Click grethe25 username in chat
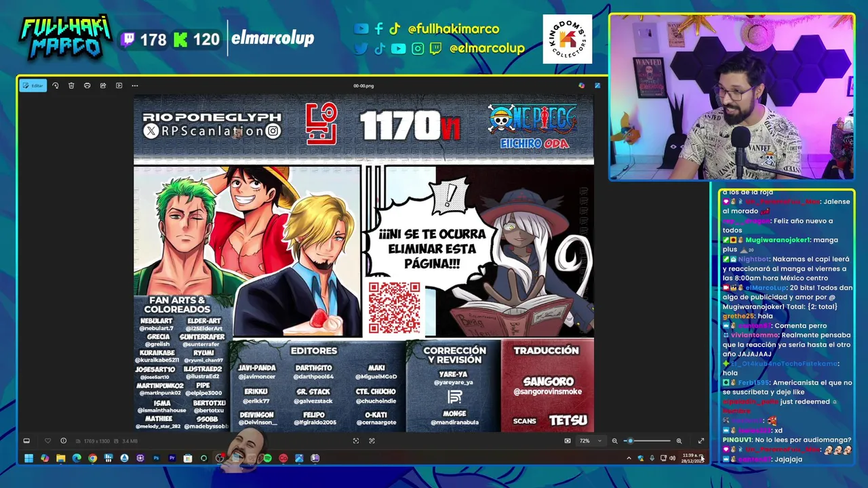The height and width of the screenshot is (488, 868). pos(737,316)
